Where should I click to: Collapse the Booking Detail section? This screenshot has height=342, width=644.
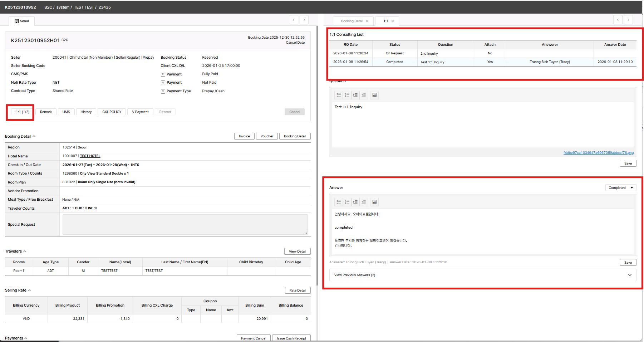click(34, 136)
